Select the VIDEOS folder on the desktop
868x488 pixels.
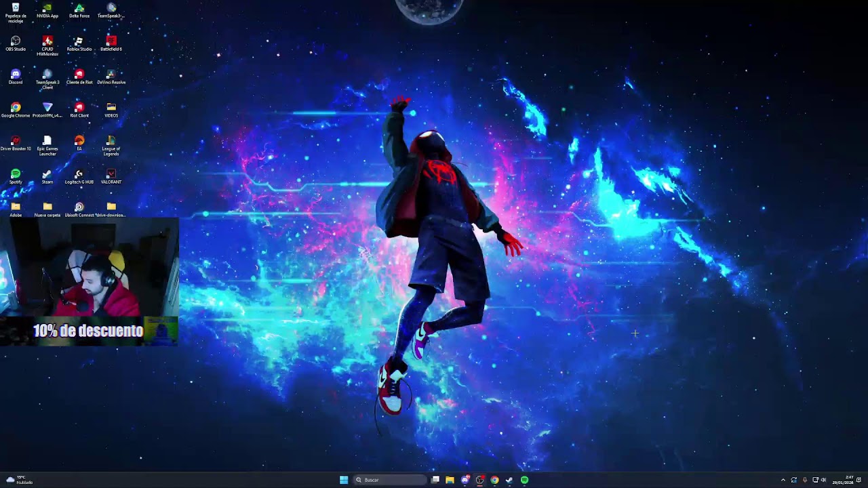pyautogui.click(x=111, y=110)
